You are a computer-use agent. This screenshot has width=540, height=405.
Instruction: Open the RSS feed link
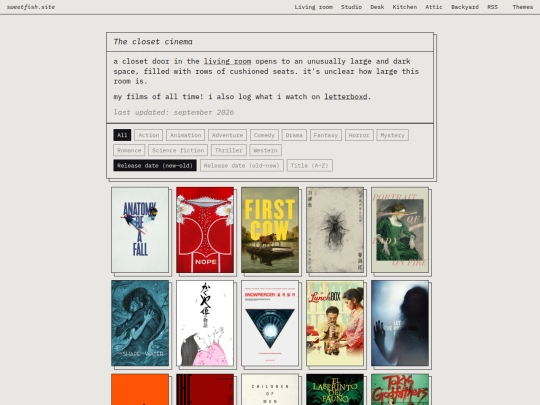[x=492, y=7]
